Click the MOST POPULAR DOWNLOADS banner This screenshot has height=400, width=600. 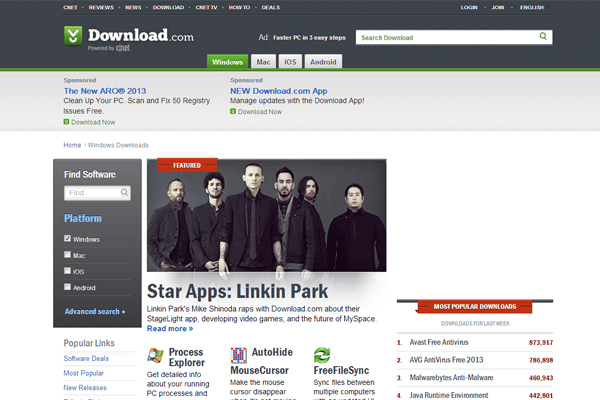(474, 307)
